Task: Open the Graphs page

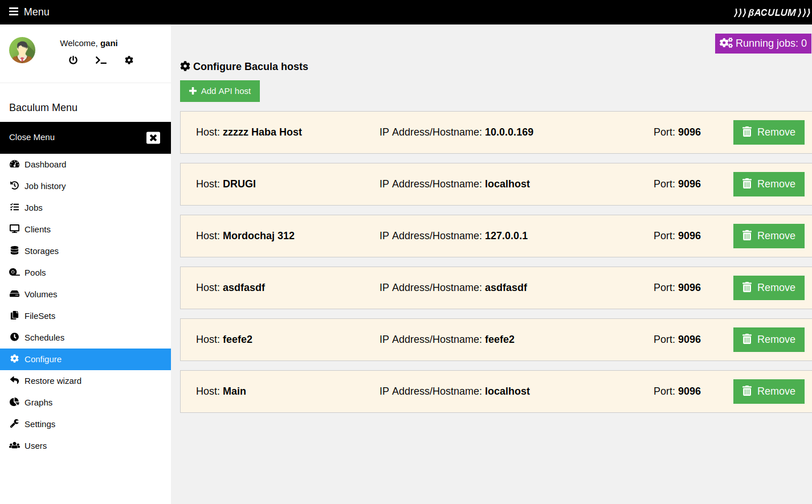Action: 85,403
